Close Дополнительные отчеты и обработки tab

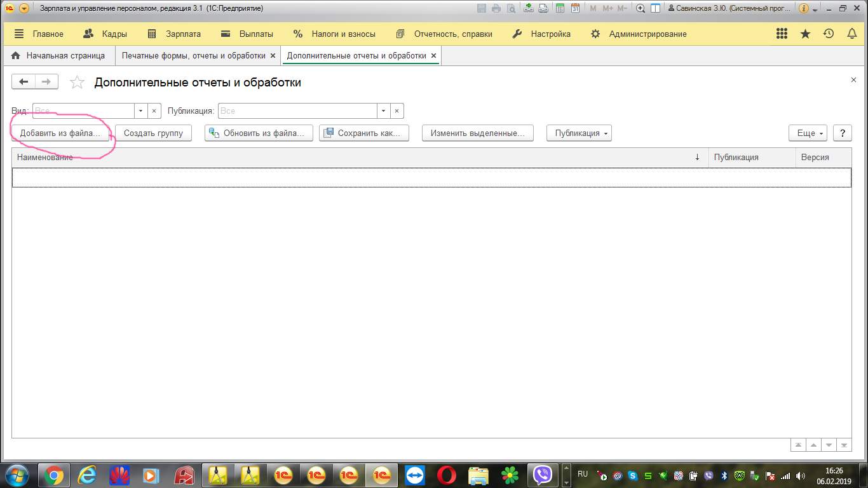[433, 56]
